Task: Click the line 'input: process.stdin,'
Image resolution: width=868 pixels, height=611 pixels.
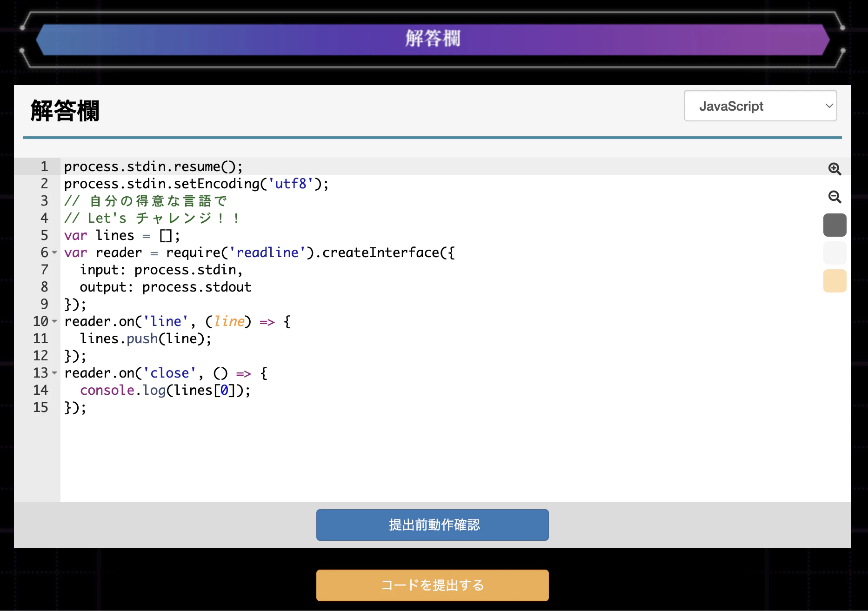Action: pos(161,270)
